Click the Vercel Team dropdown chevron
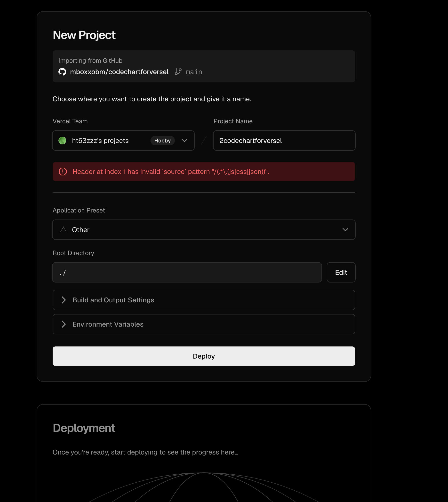This screenshot has width=448, height=502. coord(184,141)
